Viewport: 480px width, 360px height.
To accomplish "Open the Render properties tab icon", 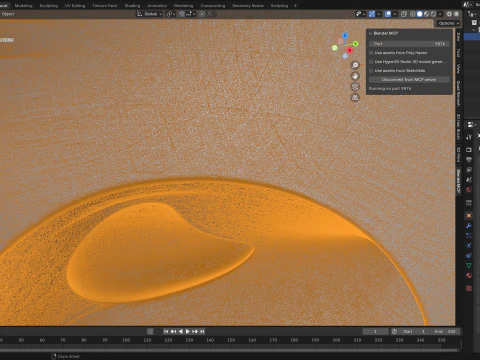I will [469, 150].
